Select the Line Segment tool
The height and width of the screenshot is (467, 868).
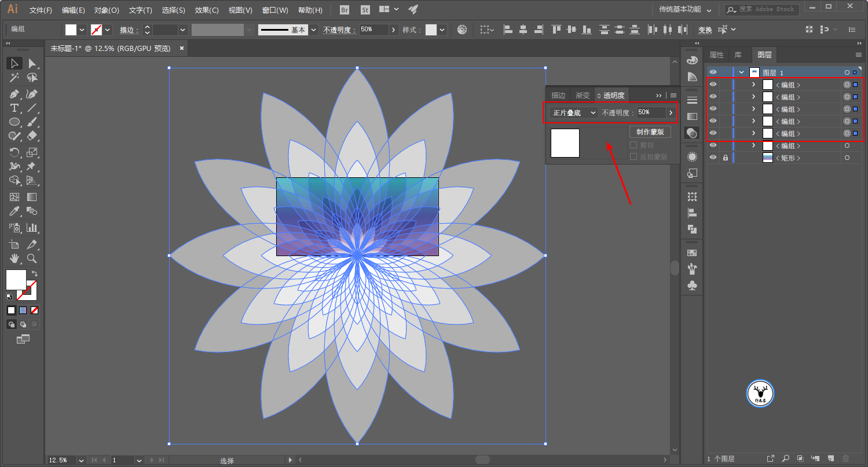coord(32,108)
